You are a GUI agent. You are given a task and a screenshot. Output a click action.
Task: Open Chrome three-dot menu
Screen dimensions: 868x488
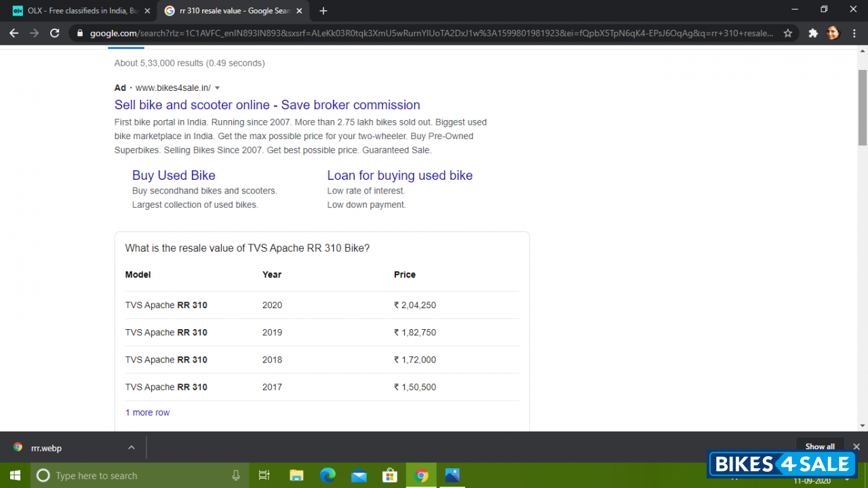pyautogui.click(x=854, y=33)
